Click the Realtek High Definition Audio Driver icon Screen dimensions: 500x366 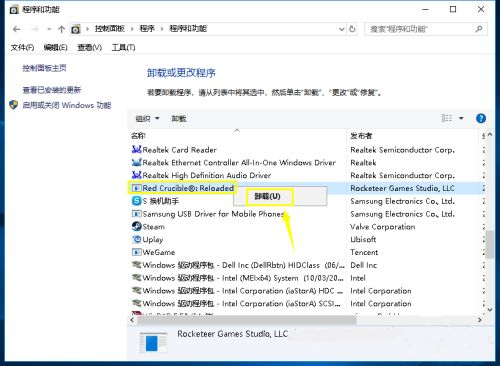(137, 175)
